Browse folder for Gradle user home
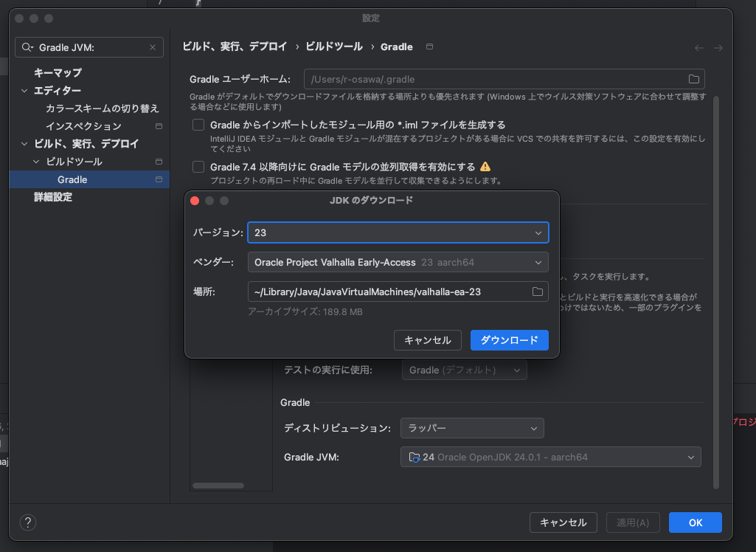This screenshot has width=756, height=552. coord(694,79)
